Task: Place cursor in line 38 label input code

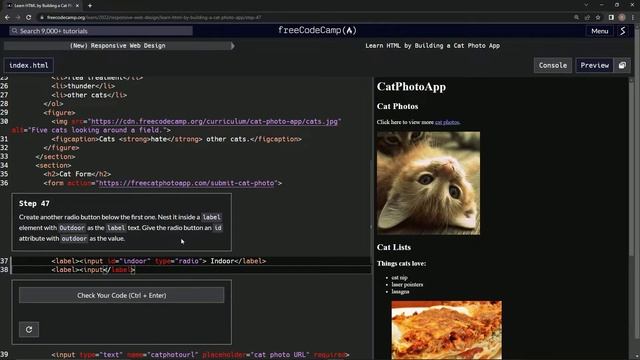Action: 93,270
